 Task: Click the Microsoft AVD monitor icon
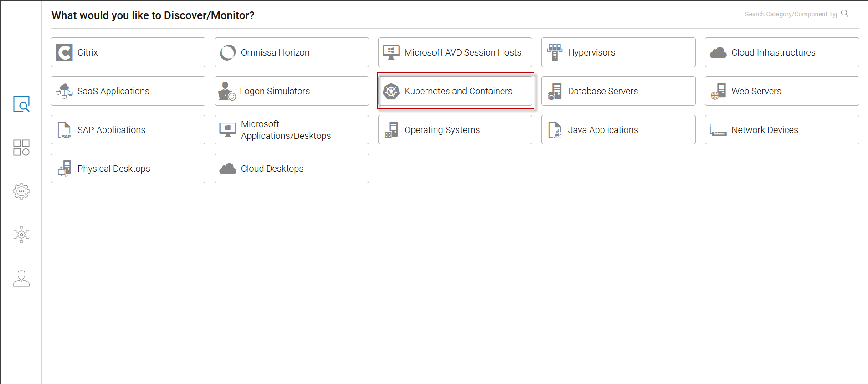point(391,52)
